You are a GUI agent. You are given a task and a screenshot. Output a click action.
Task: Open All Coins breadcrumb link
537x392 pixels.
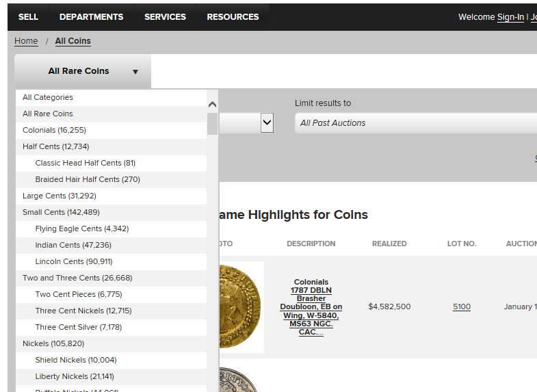73,41
